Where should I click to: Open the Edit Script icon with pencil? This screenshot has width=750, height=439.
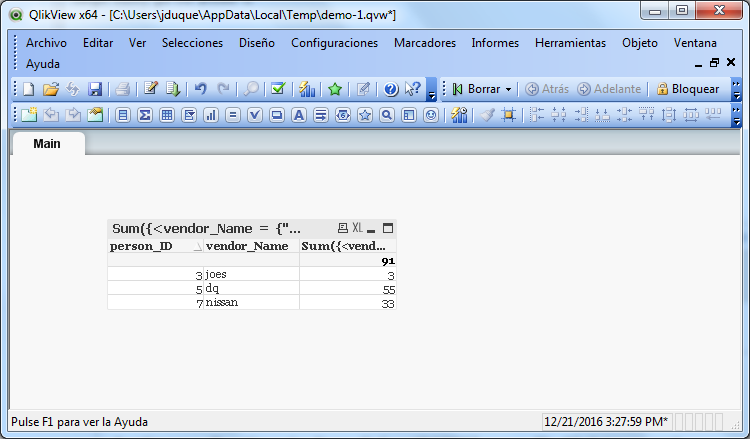151,89
